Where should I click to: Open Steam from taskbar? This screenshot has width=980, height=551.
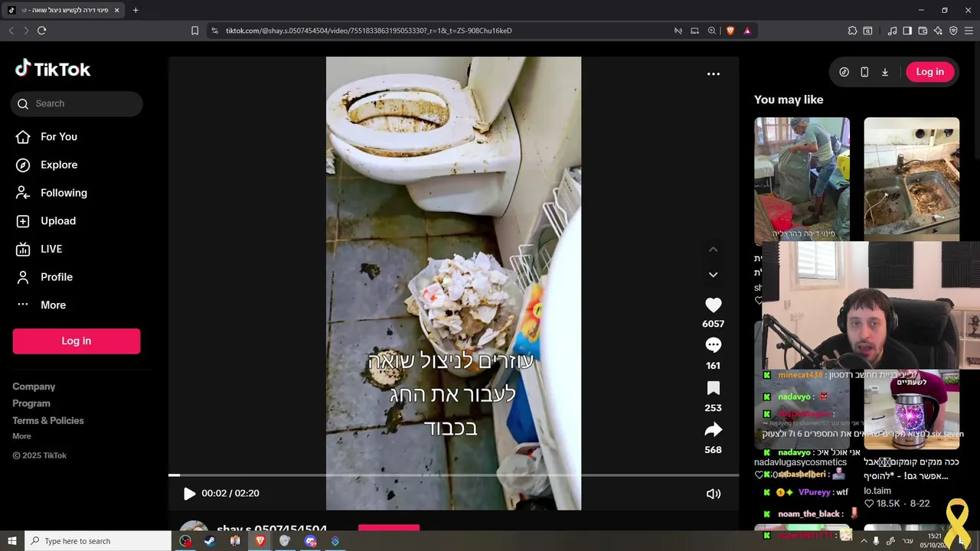tap(210, 541)
